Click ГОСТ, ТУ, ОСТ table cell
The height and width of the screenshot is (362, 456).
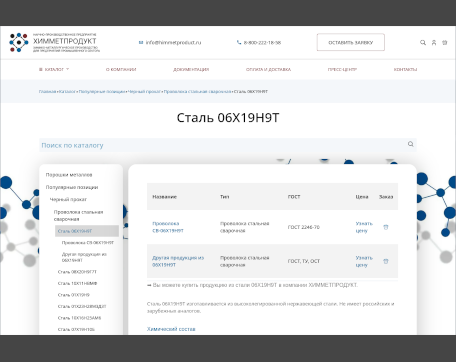coord(304,261)
